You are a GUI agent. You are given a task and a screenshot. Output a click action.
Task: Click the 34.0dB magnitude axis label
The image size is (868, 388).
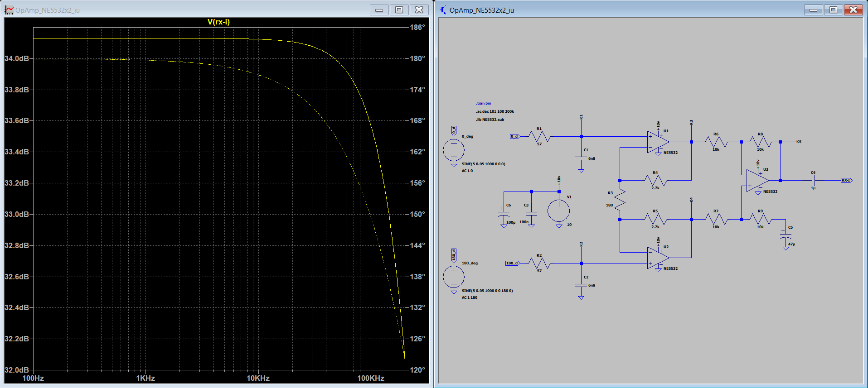click(17, 58)
